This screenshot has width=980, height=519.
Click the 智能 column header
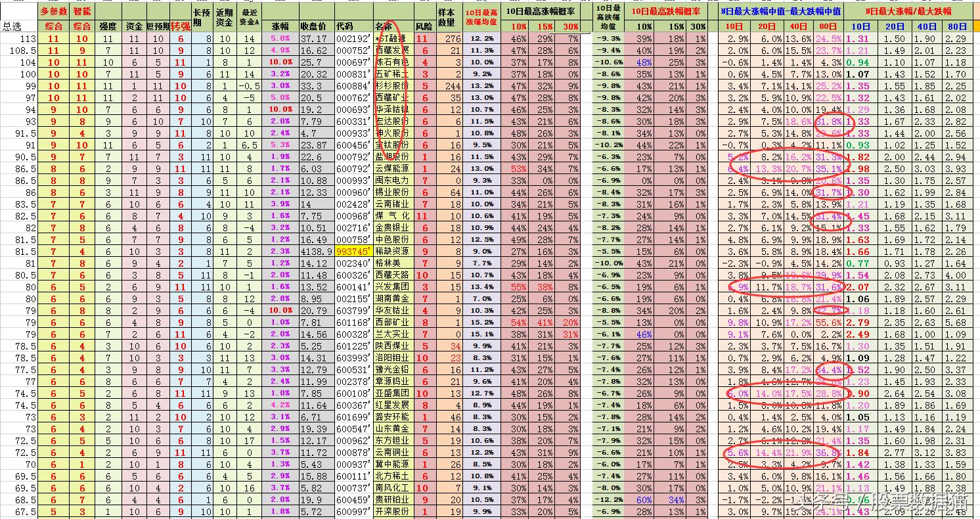click(83, 11)
